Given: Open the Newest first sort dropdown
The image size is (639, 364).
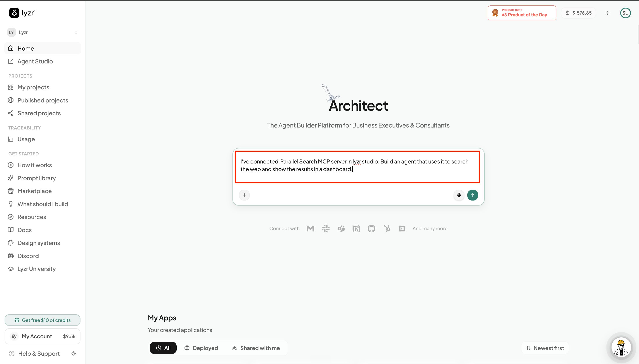Looking at the screenshot, I should pyautogui.click(x=545, y=348).
